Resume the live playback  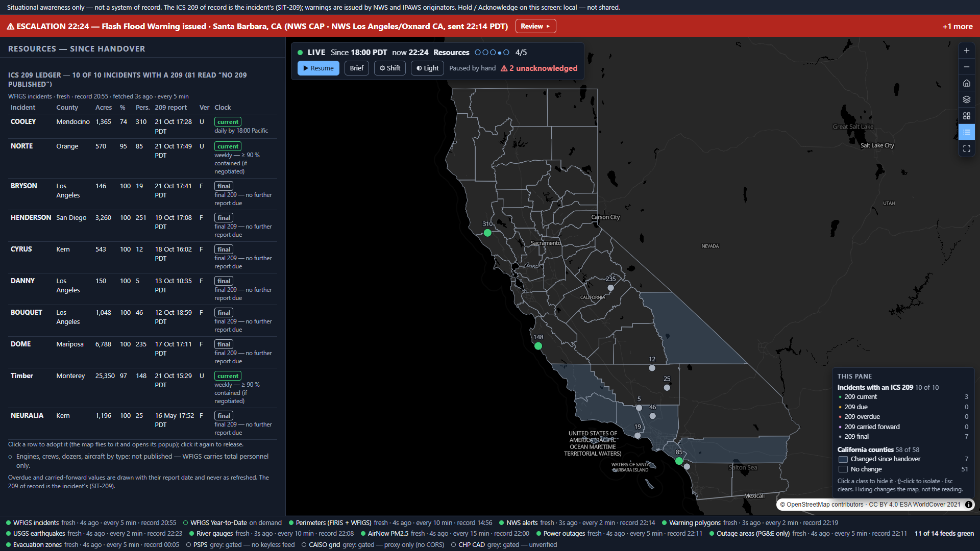[x=318, y=68]
